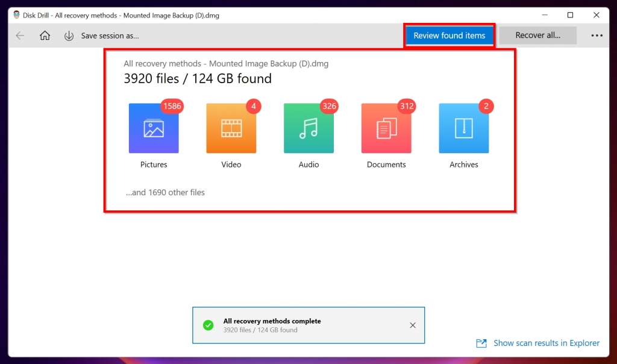Show scan results in Explorer

(x=547, y=343)
